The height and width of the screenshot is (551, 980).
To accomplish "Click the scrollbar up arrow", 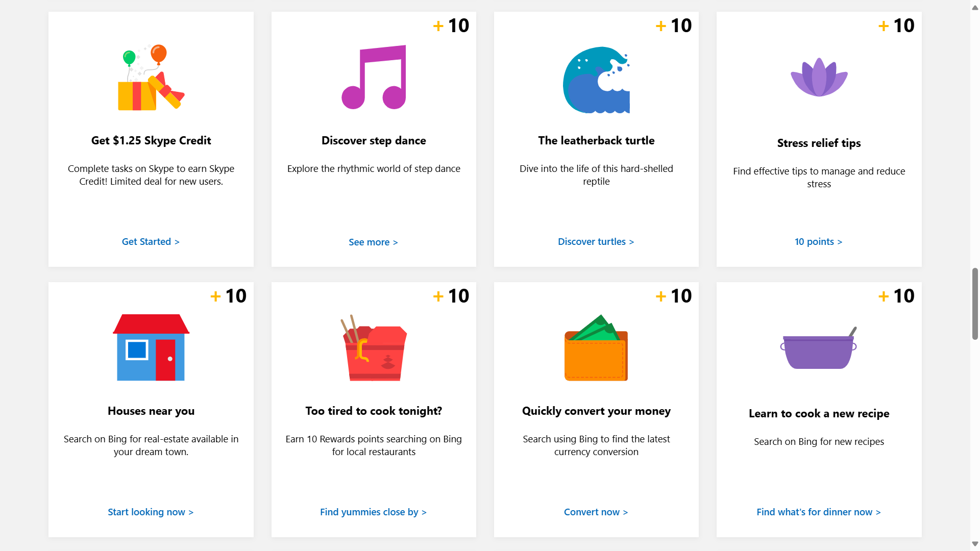I will (x=974, y=7).
